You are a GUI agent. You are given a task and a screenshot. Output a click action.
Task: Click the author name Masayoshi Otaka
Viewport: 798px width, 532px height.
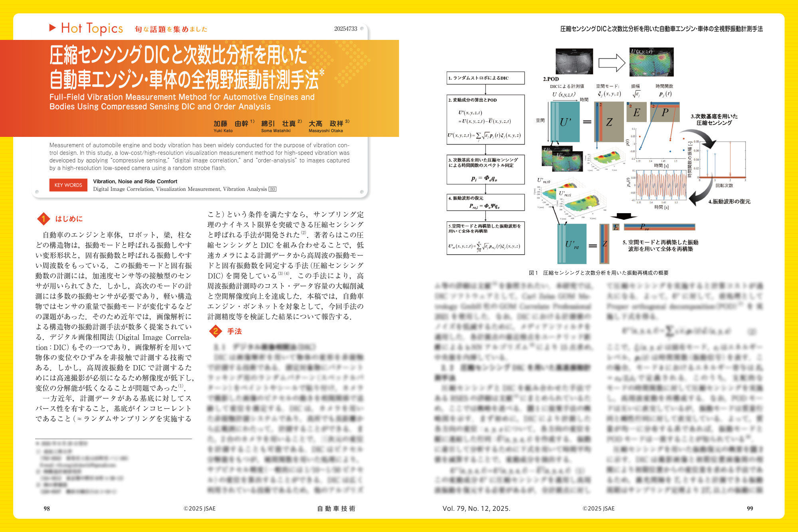325,131
